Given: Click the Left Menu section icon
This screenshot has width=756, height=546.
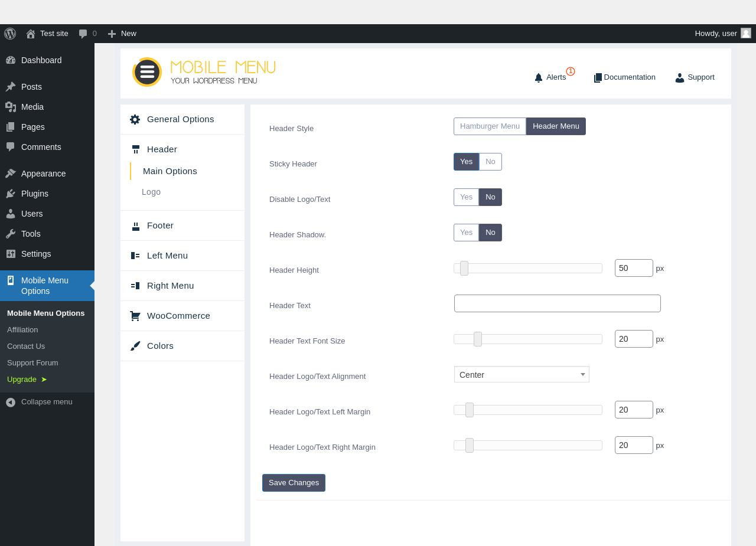Looking at the screenshot, I should pyautogui.click(x=135, y=256).
